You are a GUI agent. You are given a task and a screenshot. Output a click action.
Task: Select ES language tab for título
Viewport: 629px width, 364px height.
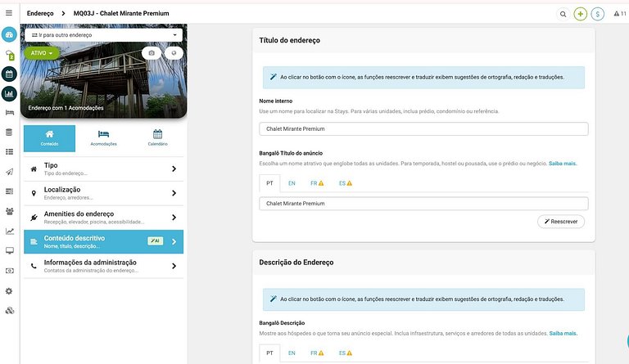point(346,183)
